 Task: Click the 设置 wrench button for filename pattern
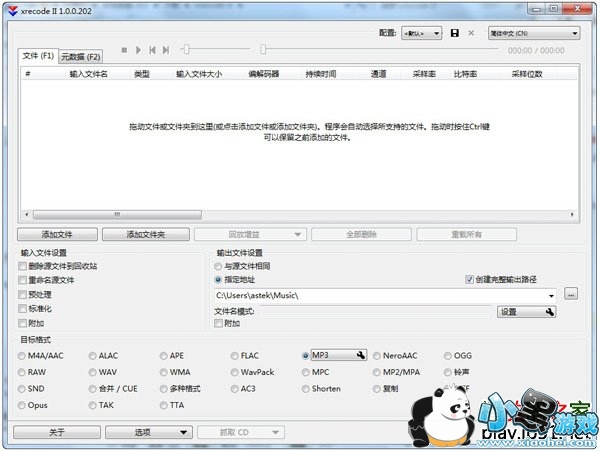click(x=526, y=312)
